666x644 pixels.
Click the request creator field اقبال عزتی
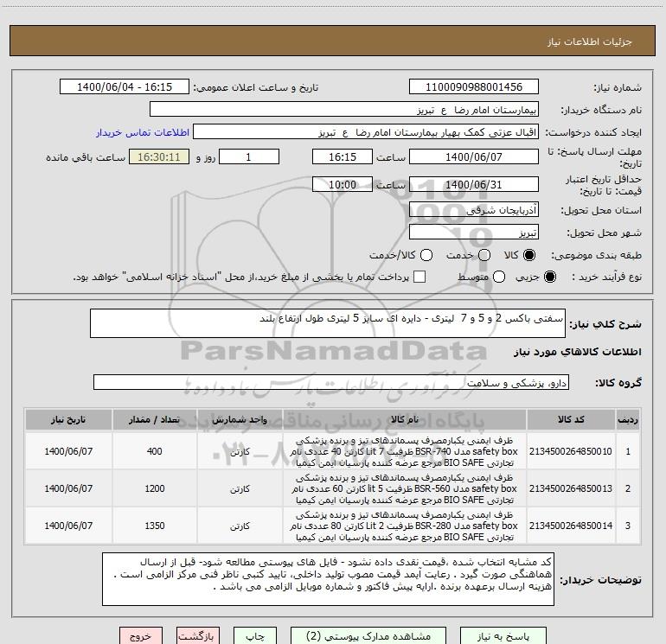(x=366, y=132)
